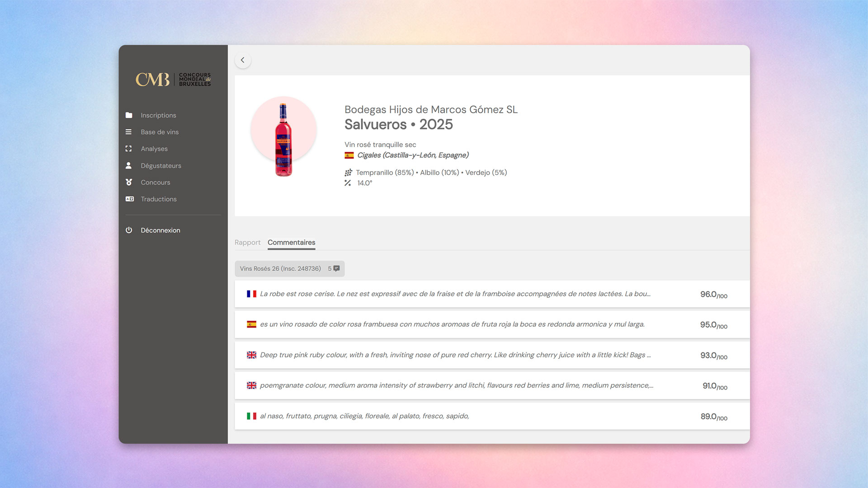Click the Dégustateurs person icon
This screenshot has width=868, height=488.
pyautogui.click(x=129, y=165)
